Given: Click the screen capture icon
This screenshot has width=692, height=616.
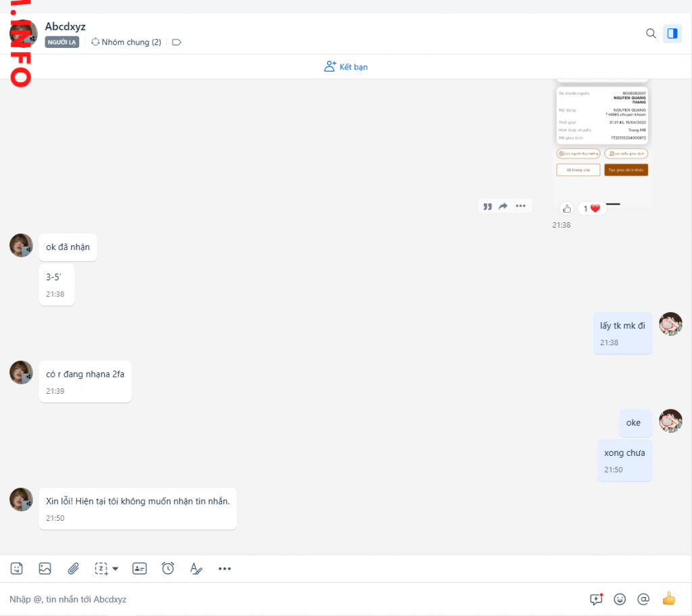Looking at the screenshot, I should tap(101, 569).
